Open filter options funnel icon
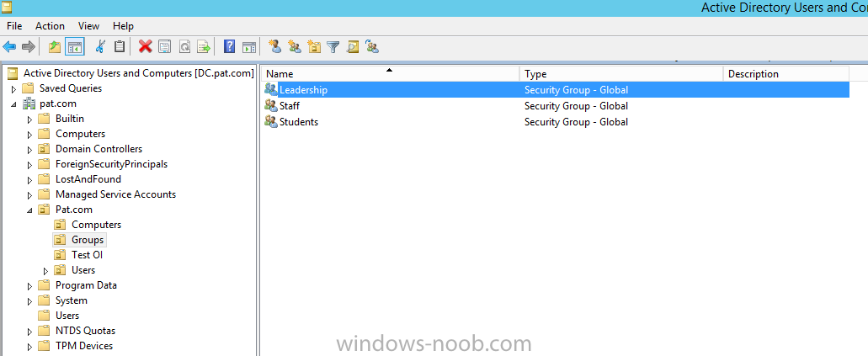Image resolution: width=868 pixels, height=356 pixels. (333, 47)
